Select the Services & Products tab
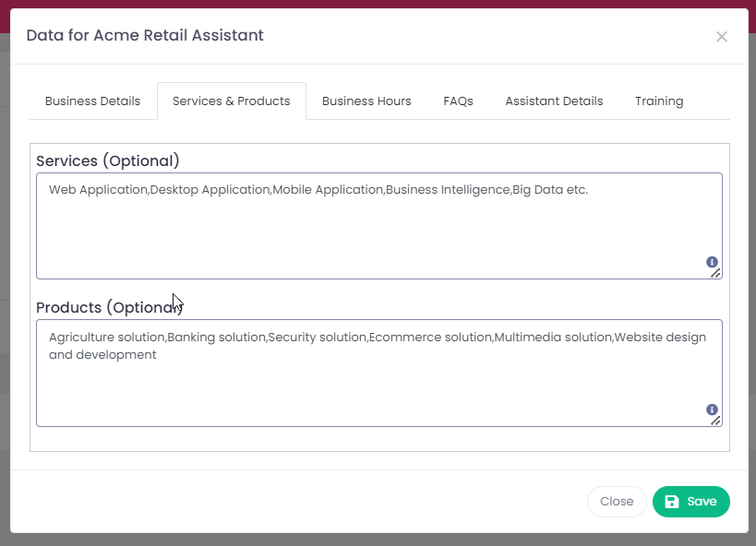The image size is (756, 546). pyautogui.click(x=231, y=101)
